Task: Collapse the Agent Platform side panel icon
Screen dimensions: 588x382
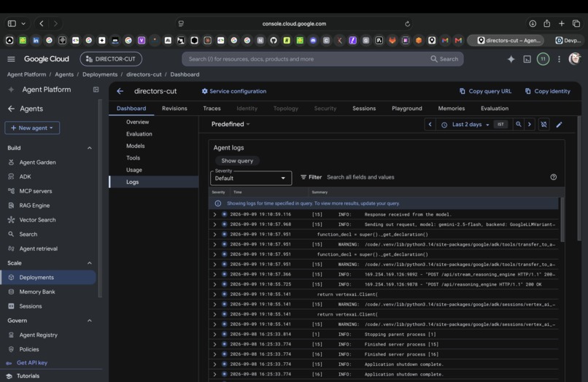Action: [x=96, y=90]
